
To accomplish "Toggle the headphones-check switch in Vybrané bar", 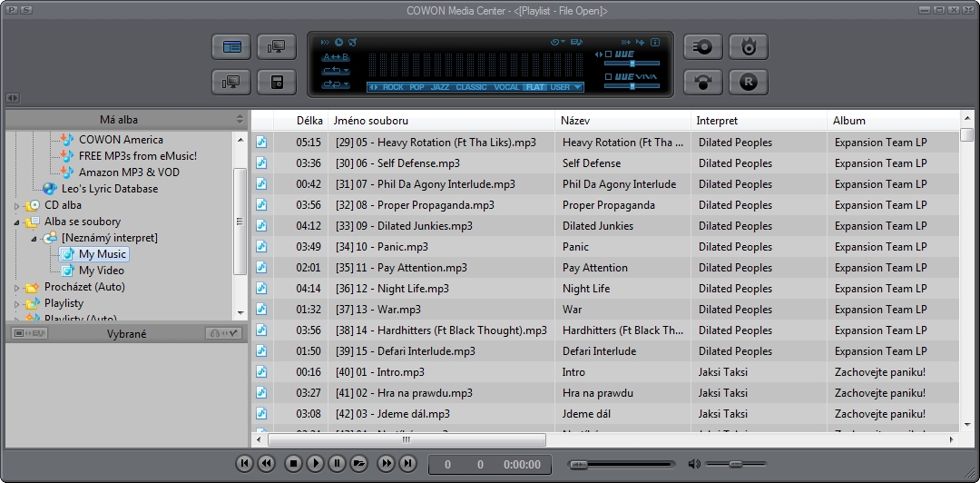I will [x=224, y=333].
